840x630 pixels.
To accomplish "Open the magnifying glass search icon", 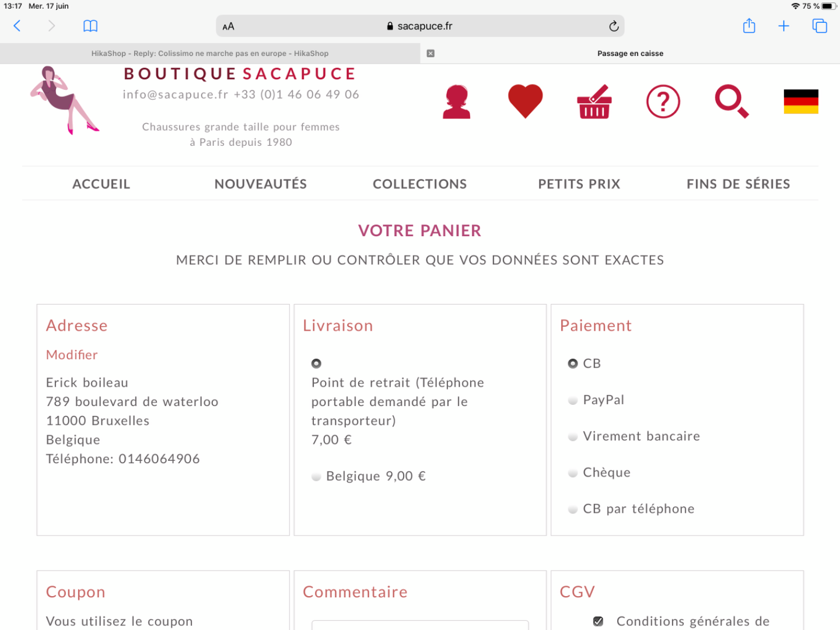I will (x=731, y=101).
